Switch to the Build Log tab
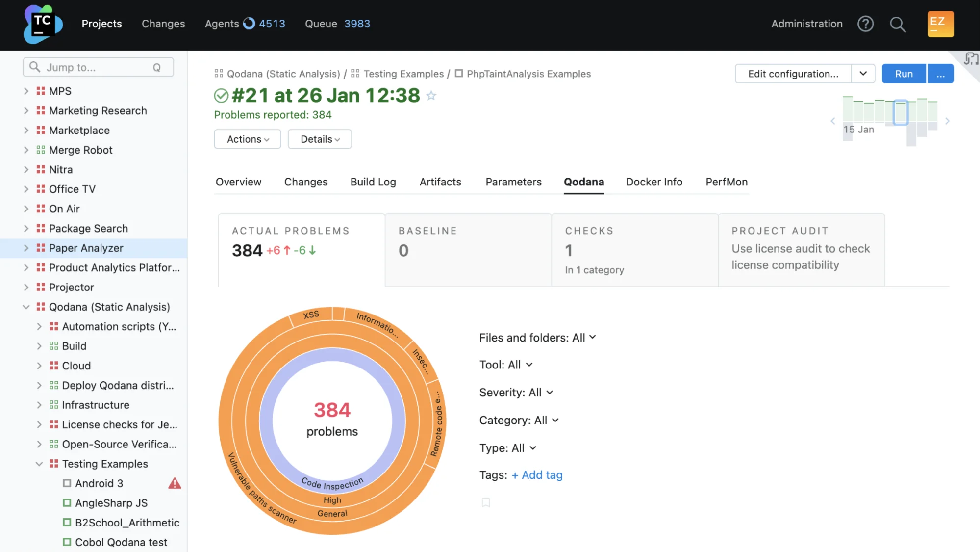 (x=373, y=182)
